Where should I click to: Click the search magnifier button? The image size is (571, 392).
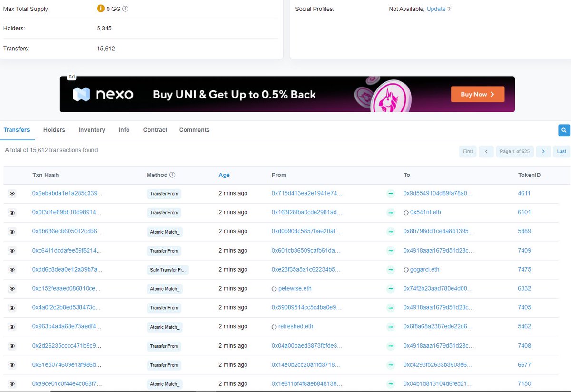point(564,130)
